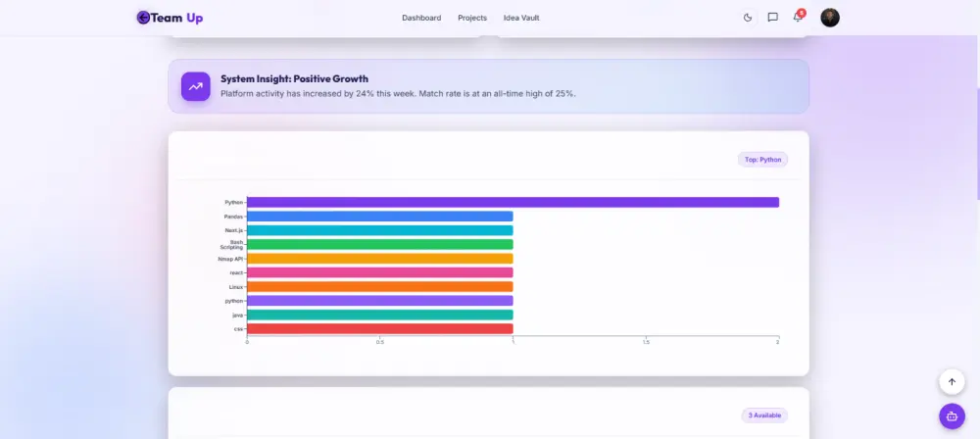
Task: Click the green Bash Scripting bar
Action: 380,245
